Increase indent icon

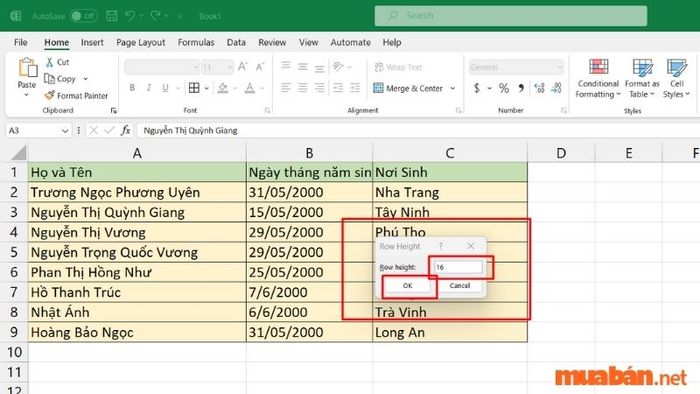[355, 88]
